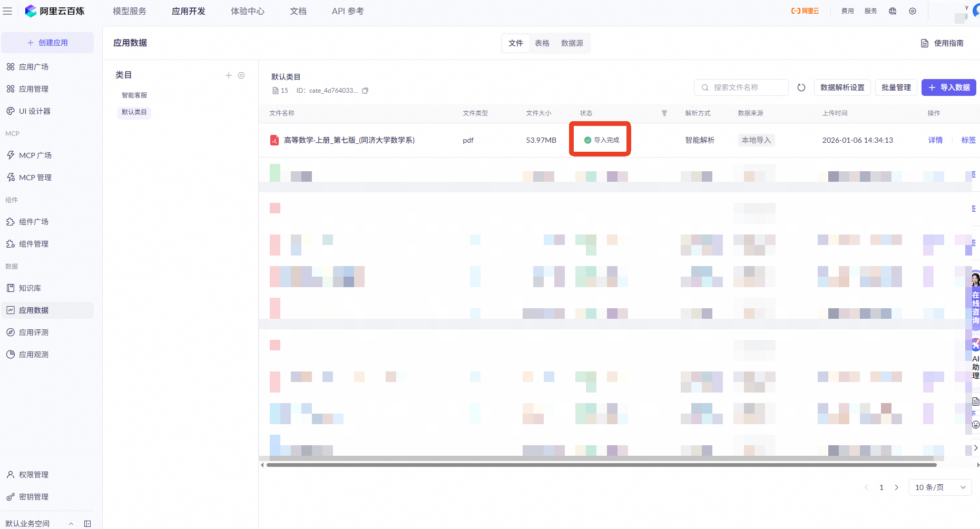Select the 文件 tab
This screenshot has height=529, width=980.
pos(516,43)
